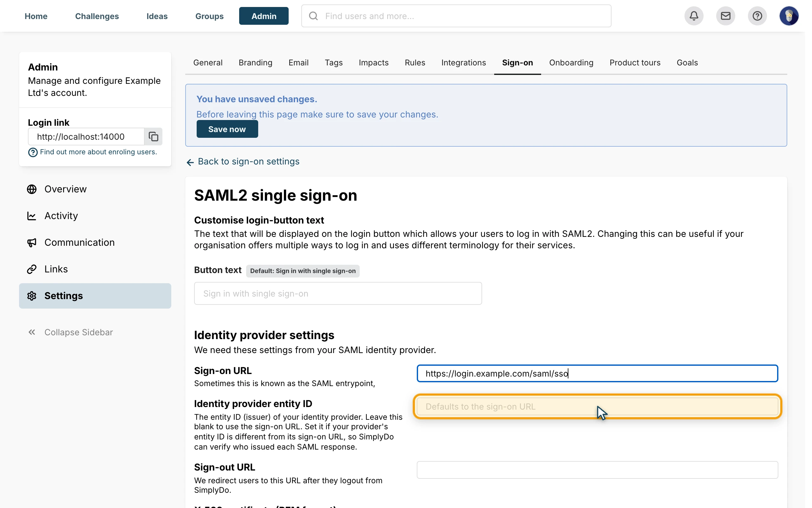Switch to the Tags tab

pyautogui.click(x=334, y=63)
